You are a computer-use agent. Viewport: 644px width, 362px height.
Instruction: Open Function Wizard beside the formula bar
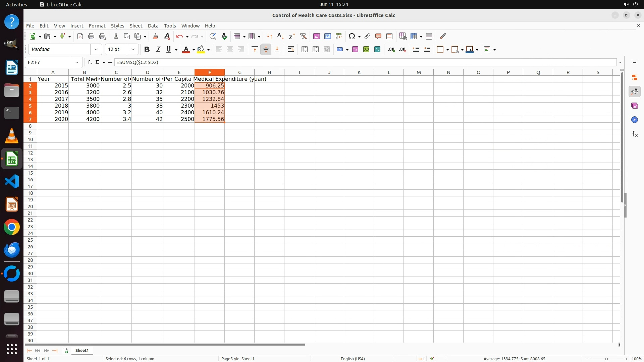[90, 62]
